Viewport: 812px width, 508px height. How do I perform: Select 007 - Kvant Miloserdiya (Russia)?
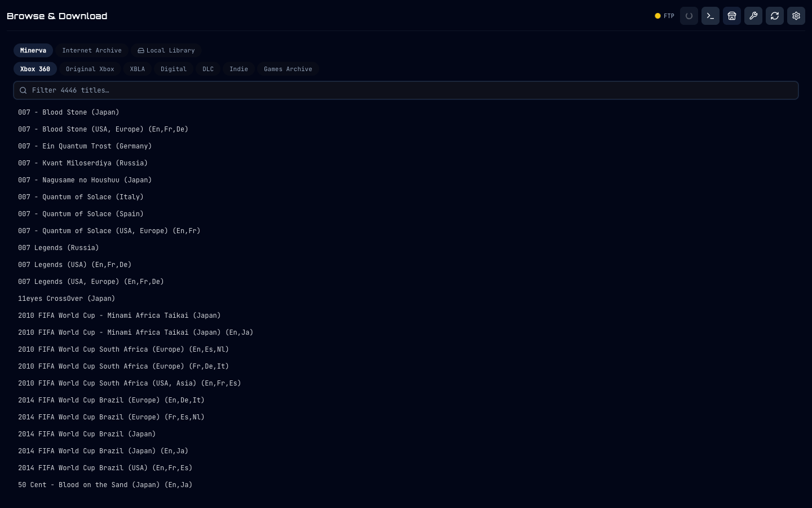coord(406,163)
